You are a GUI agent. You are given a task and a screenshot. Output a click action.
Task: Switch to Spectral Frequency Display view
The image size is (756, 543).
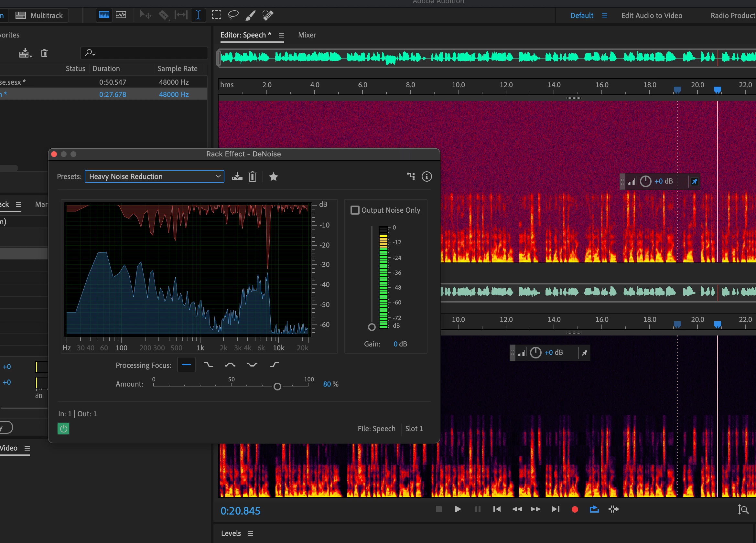point(104,15)
